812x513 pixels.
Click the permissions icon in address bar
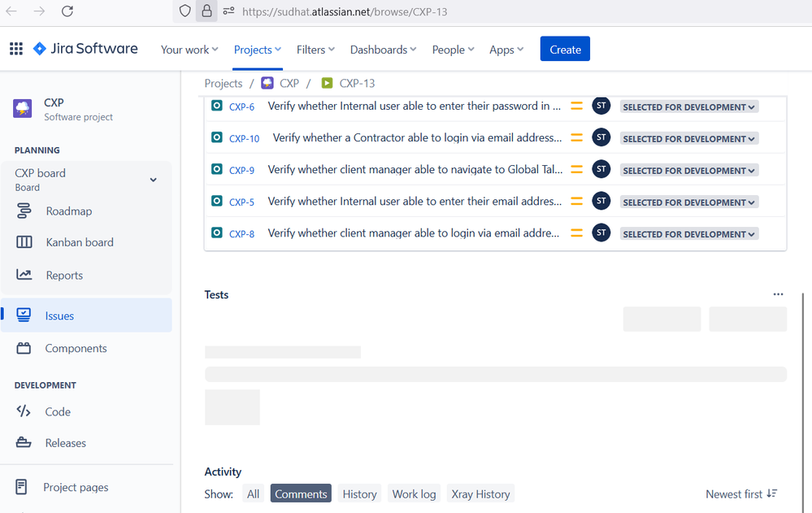pos(228,11)
